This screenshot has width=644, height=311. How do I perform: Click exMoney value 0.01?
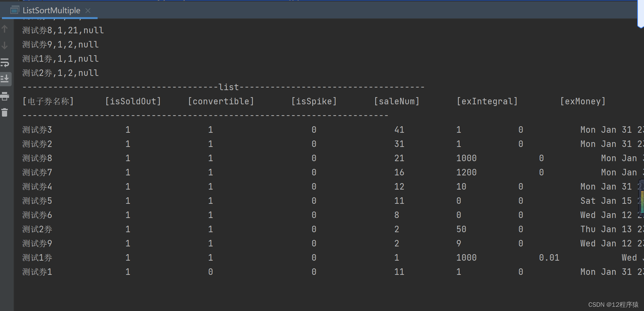pos(549,258)
